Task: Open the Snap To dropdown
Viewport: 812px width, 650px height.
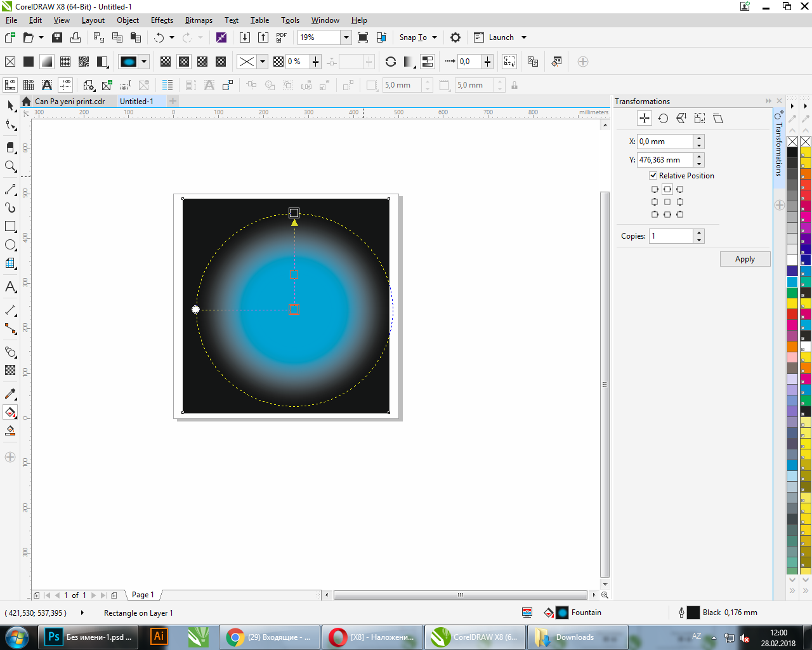Action: click(x=417, y=37)
